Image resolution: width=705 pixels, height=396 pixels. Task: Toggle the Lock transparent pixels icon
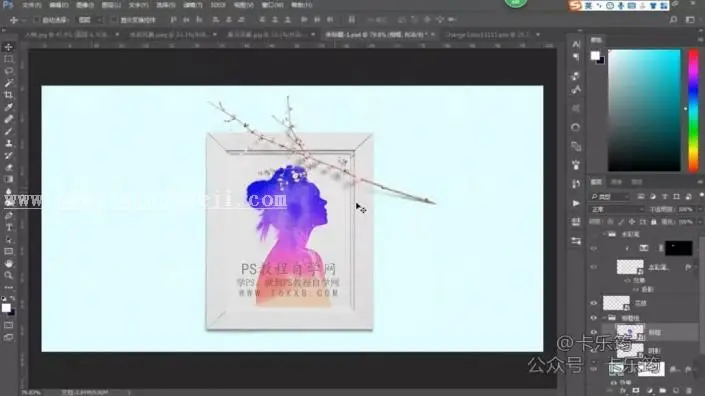pyautogui.click(x=610, y=222)
